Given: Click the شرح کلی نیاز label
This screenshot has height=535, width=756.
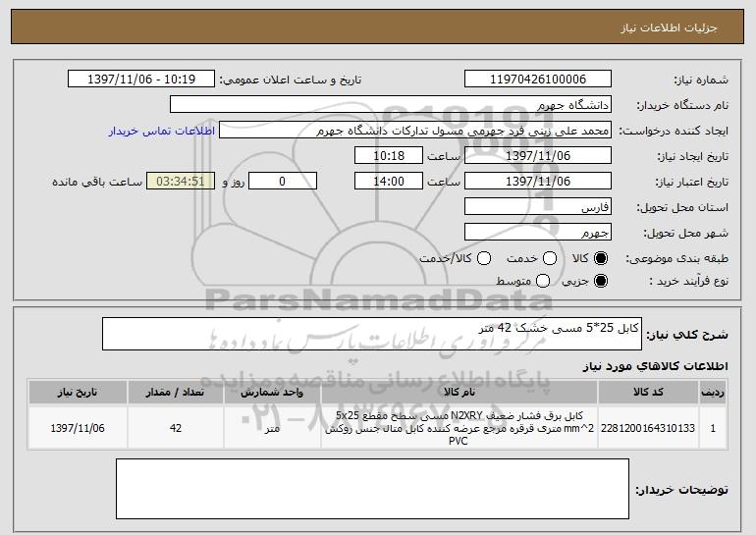Looking at the screenshot, I should pyautogui.click(x=687, y=335).
